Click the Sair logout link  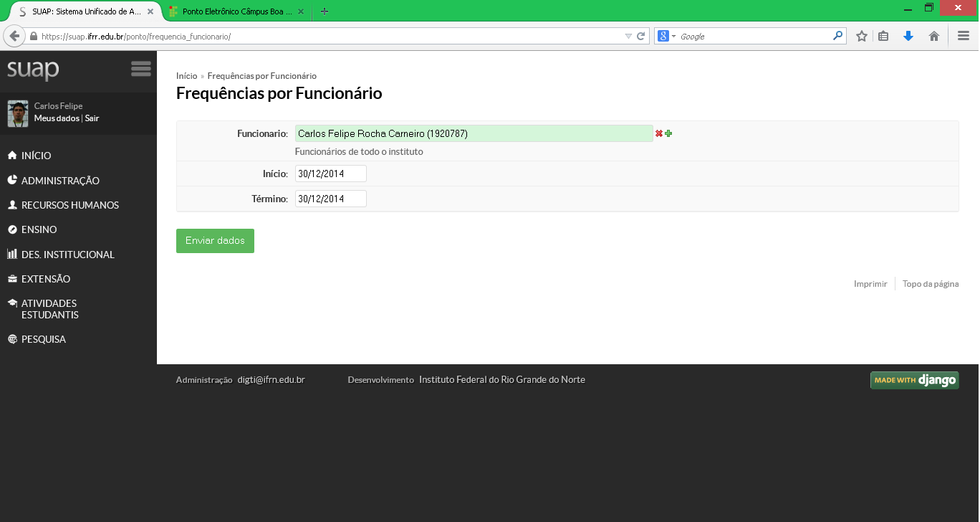[x=92, y=118]
